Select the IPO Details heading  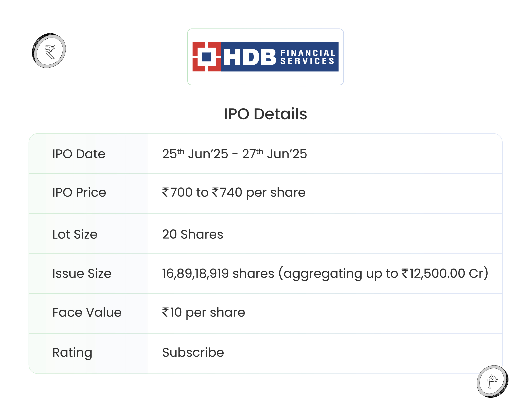point(265,114)
